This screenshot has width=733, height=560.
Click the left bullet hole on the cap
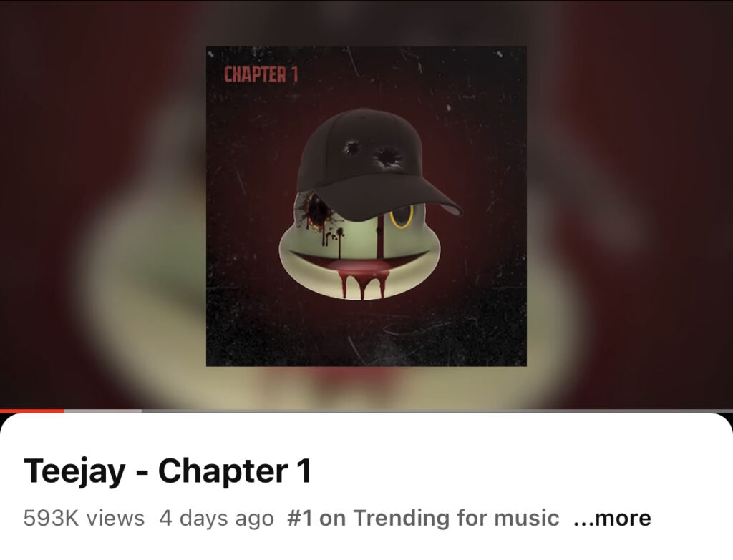click(351, 148)
